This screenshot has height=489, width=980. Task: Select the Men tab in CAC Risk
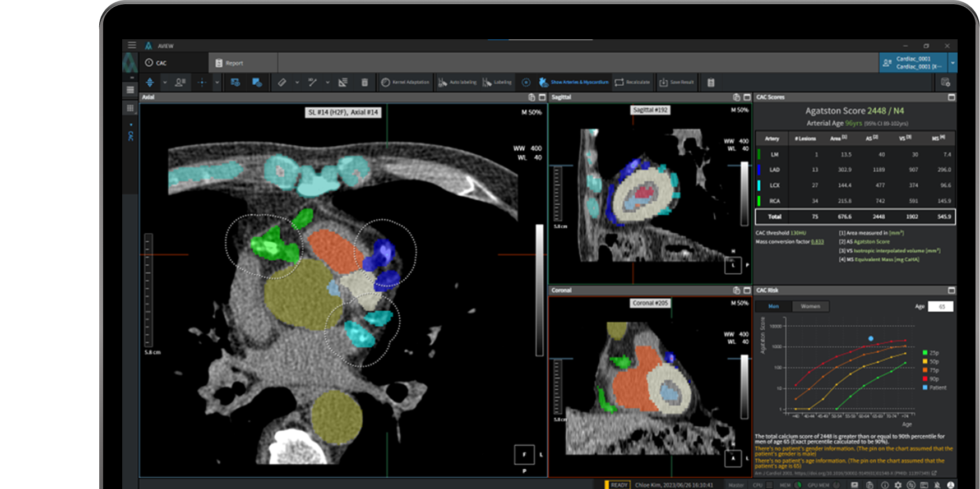774,306
